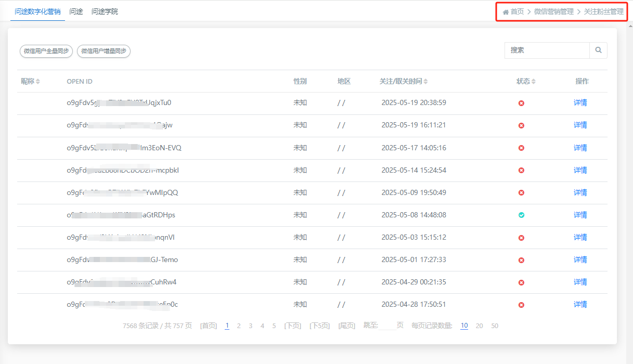Open 详情 for 2025-04-28 17:50:51 row
633x364 pixels.
[x=580, y=304]
